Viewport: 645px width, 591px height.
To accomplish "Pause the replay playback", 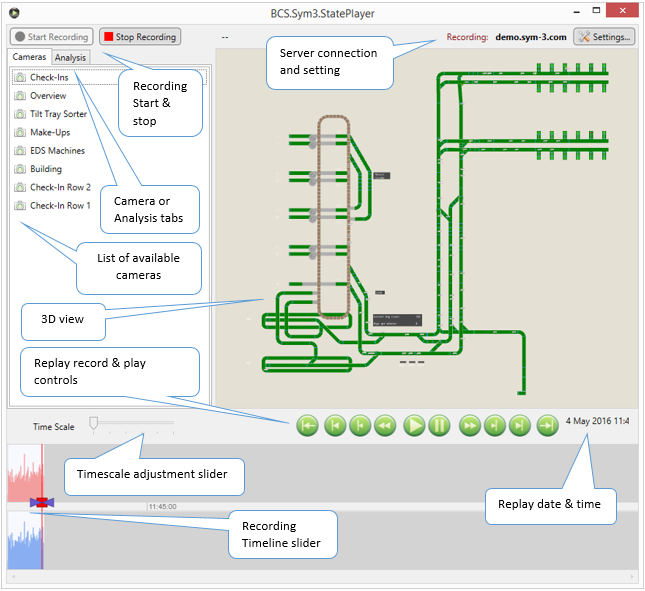I will coord(439,426).
